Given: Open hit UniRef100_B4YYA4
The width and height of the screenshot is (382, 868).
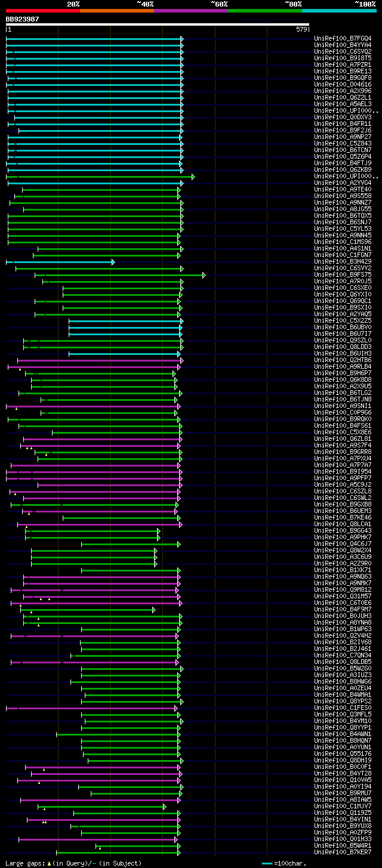Looking at the screenshot, I should coord(343,45).
